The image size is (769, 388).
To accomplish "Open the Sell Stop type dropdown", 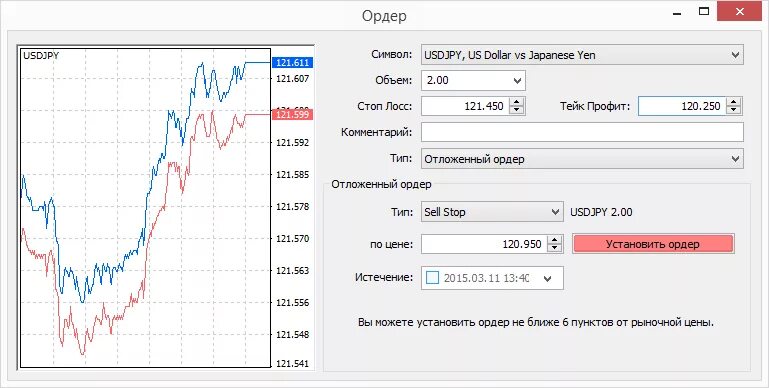I will click(x=492, y=212).
